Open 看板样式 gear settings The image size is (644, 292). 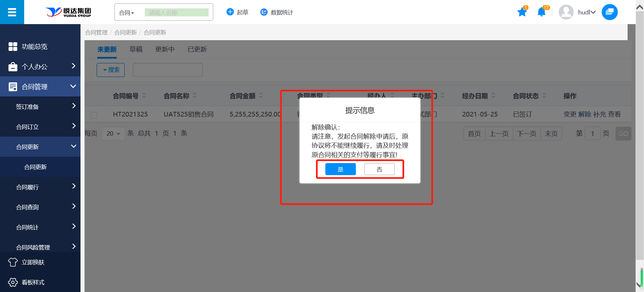[x=13, y=282]
